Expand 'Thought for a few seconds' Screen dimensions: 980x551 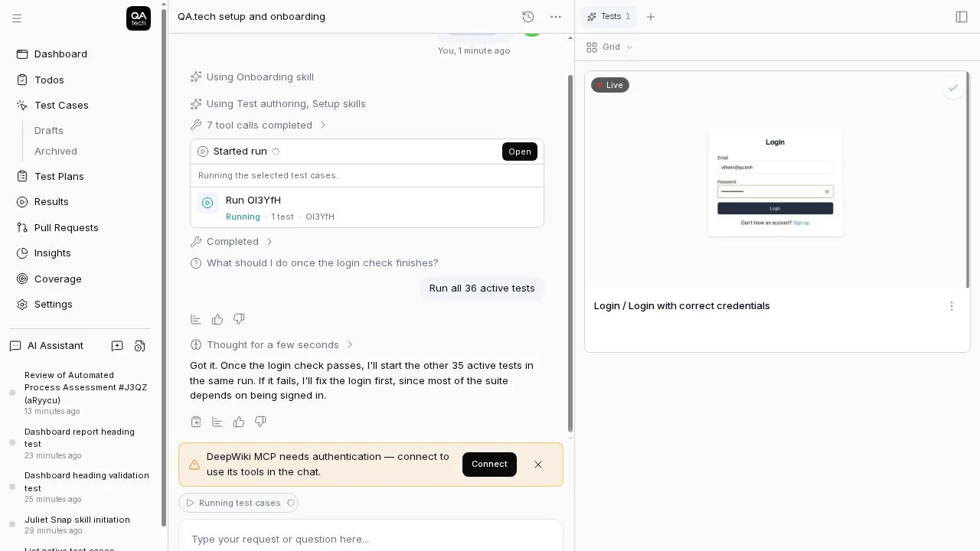(x=273, y=345)
